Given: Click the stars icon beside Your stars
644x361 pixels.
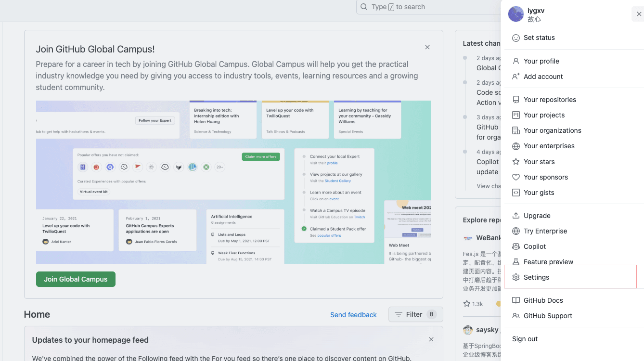Looking at the screenshot, I should tap(516, 162).
